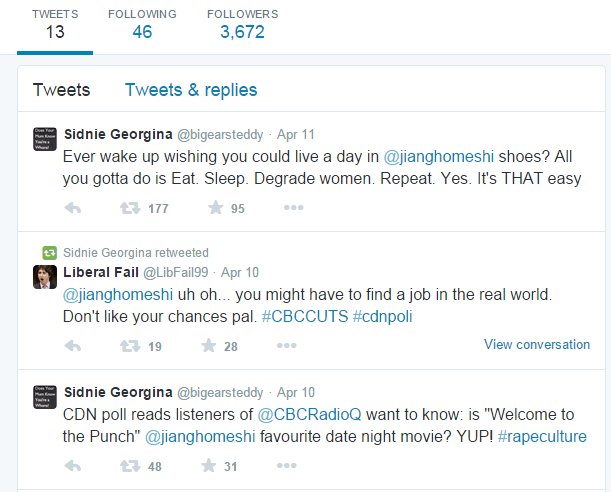Click Liberal Fail profile avatar
Viewport: 611px width, 492px height.
[43, 277]
